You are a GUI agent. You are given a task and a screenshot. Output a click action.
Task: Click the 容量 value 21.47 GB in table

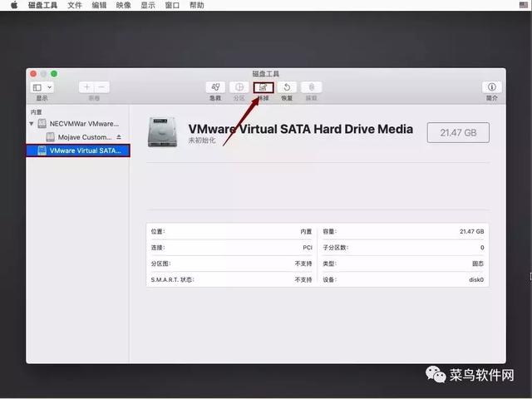pos(471,231)
